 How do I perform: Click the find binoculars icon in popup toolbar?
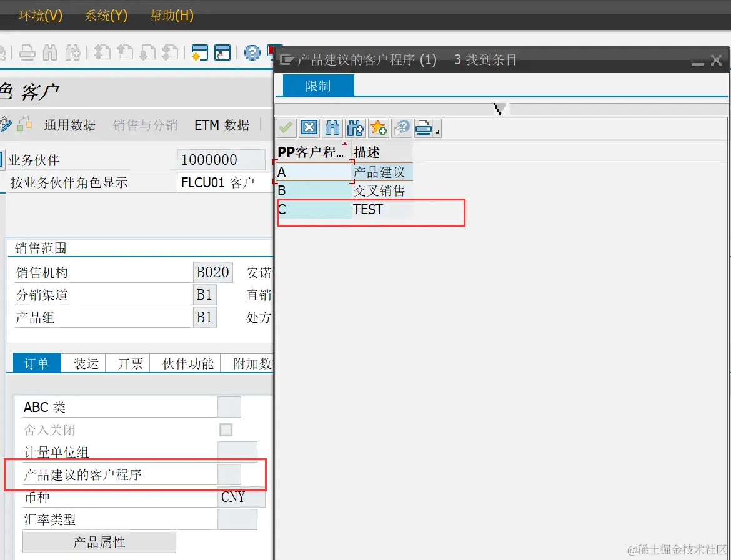(x=332, y=127)
